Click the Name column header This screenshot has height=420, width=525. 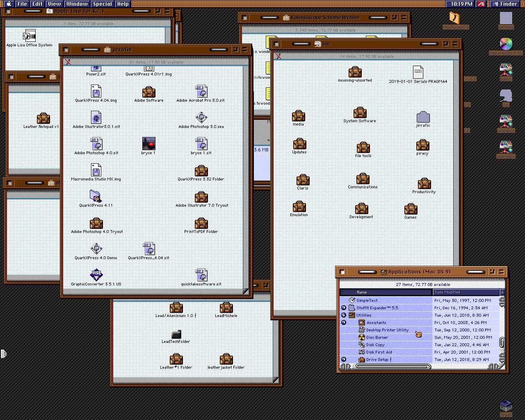[386, 292]
